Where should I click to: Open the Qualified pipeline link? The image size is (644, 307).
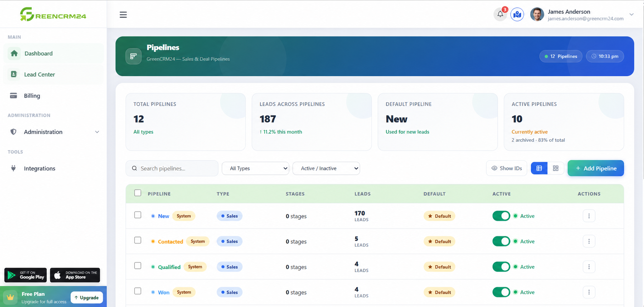click(169, 267)
